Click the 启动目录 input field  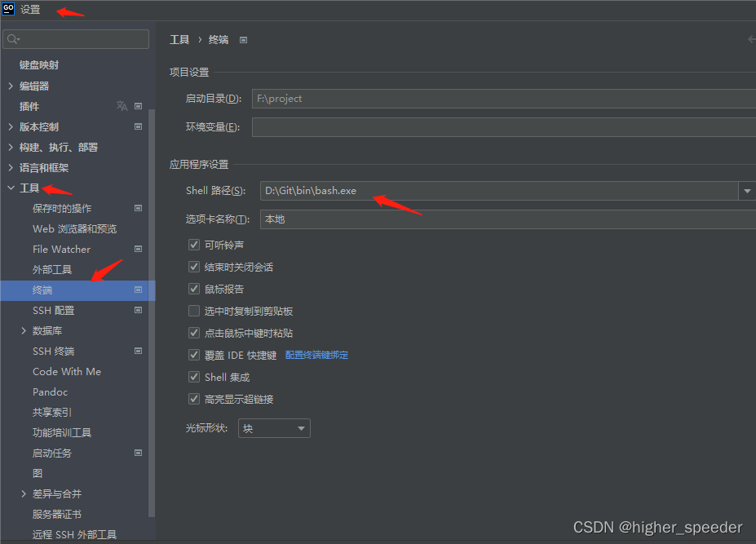408,98
